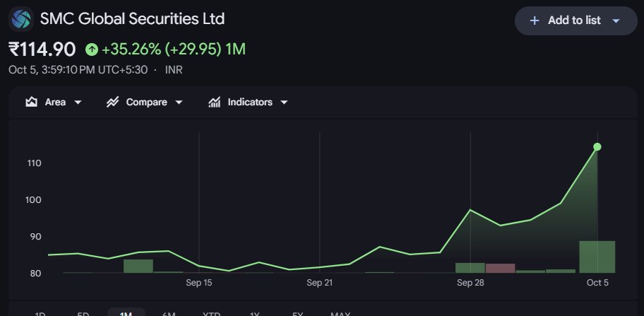Click the green volume bar at Sep 28
The height and width of the screenshot is (316, 644).
click(x=470, y=268)
